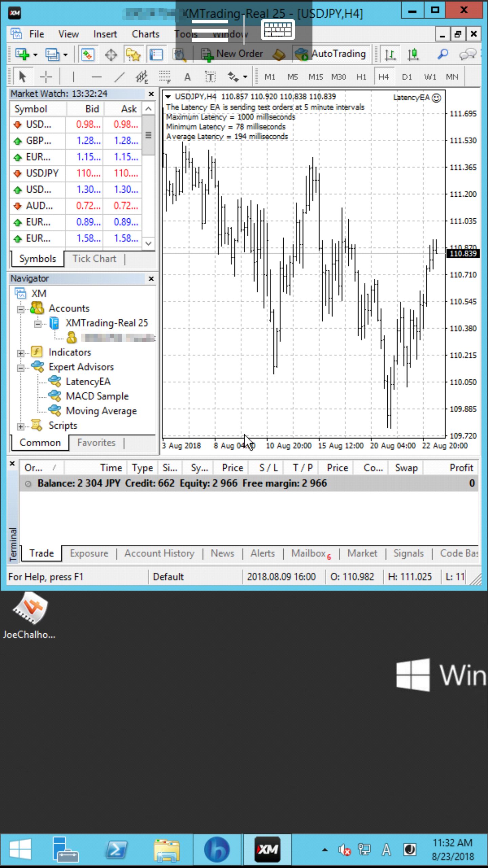
Task: Switch timeframe to M1
Action: [270, 77]
